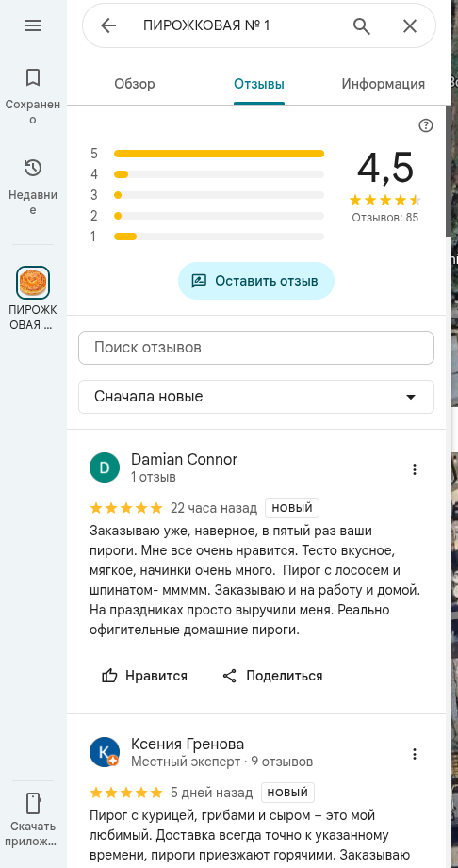Clear the search with the X icon
The width and height of the screenshot is (458, 868).
410,25
